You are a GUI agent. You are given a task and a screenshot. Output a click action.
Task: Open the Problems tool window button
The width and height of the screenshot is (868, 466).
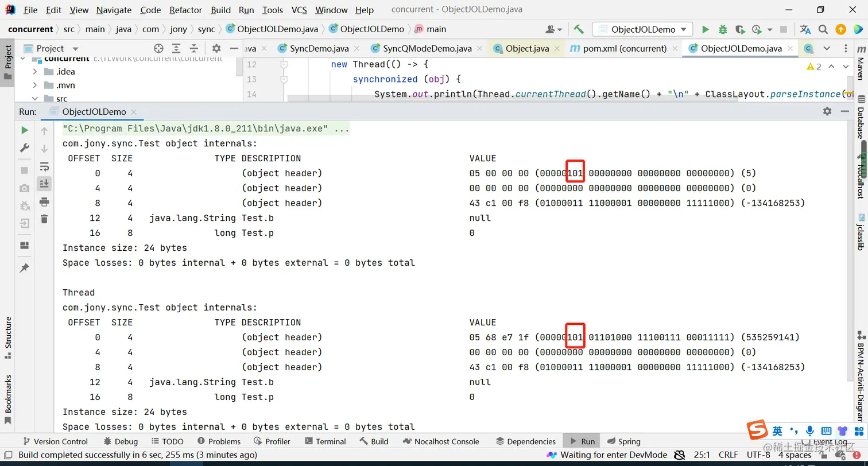coord(219,441)
